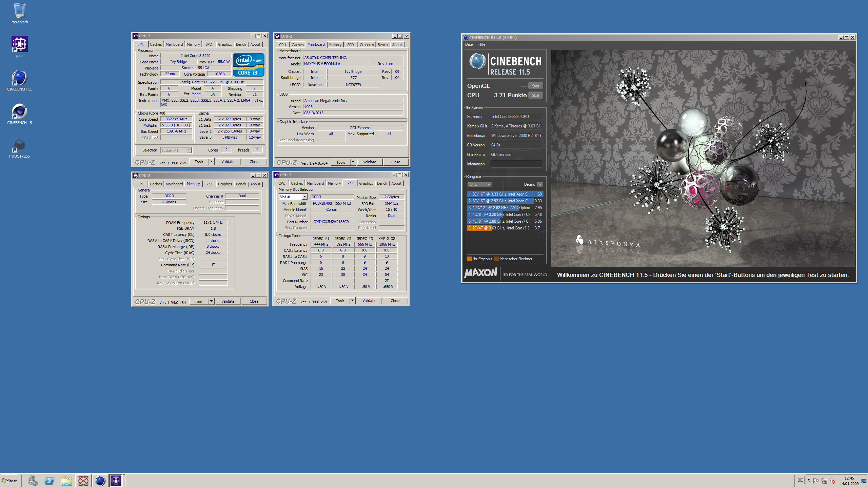Screen dimensions: 868x488
Task: Show hidden system tray icons
Action: [809, 481]
